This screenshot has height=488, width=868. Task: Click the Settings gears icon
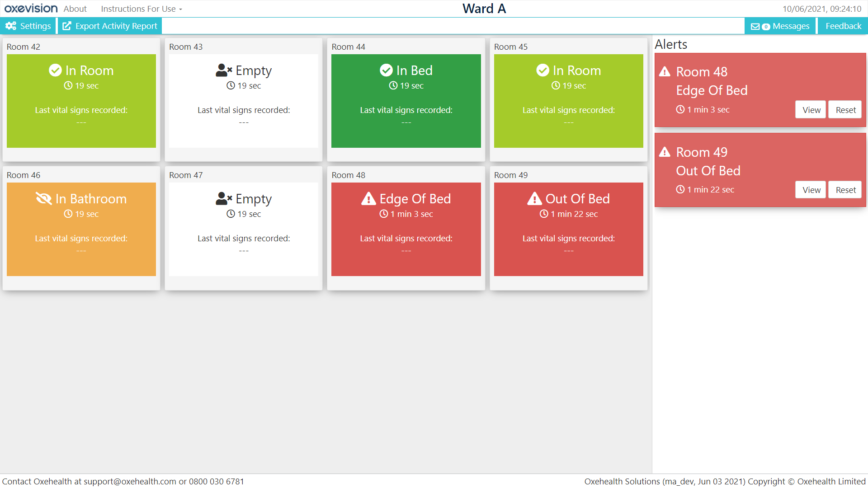11,26
